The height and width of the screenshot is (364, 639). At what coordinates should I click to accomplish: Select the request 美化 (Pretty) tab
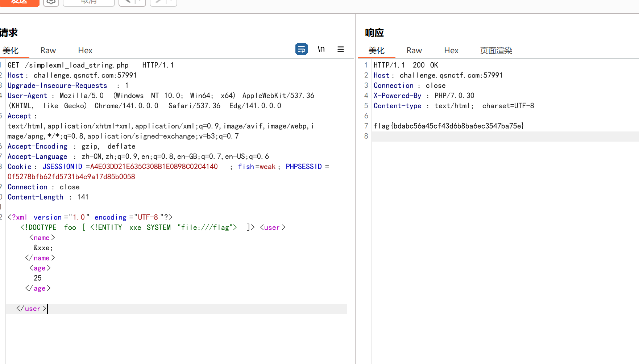[x=11, y=50]
